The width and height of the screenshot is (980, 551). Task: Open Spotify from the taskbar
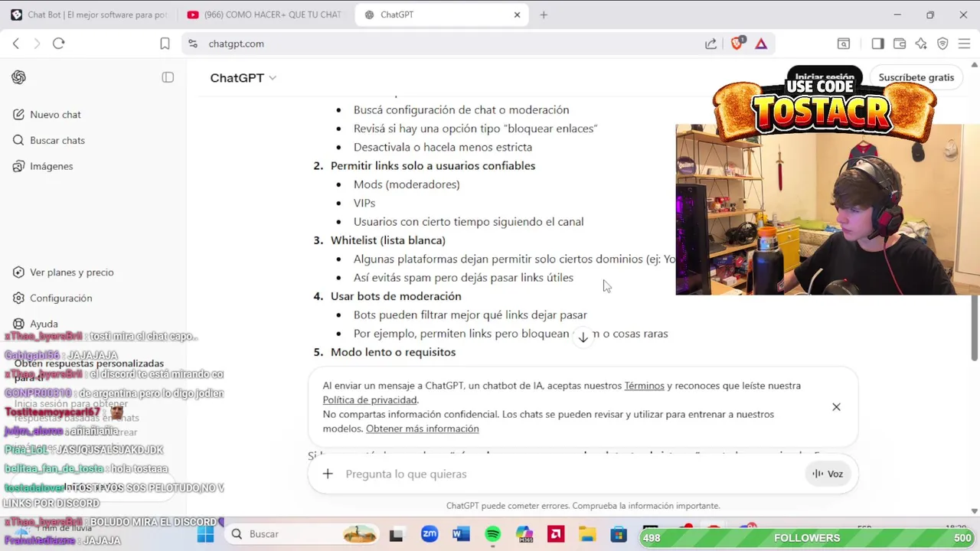492,534
